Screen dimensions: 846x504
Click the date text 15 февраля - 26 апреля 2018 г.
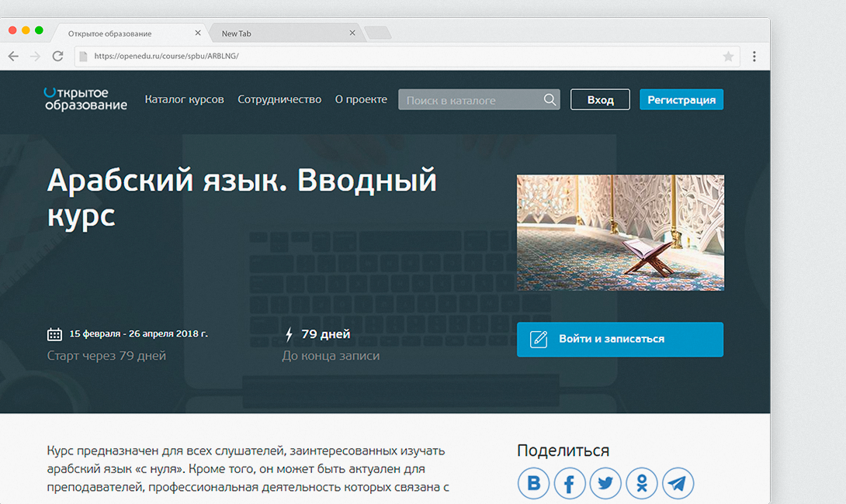click(139, 333)
